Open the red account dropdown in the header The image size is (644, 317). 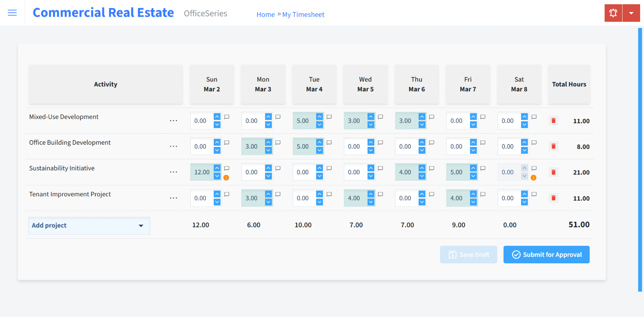pos(631,12)
